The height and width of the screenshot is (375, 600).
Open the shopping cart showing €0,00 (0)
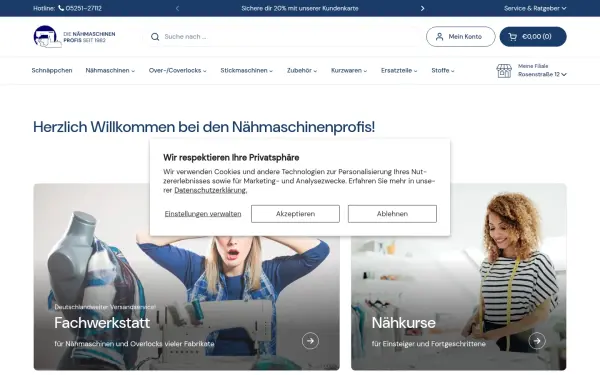533,37
